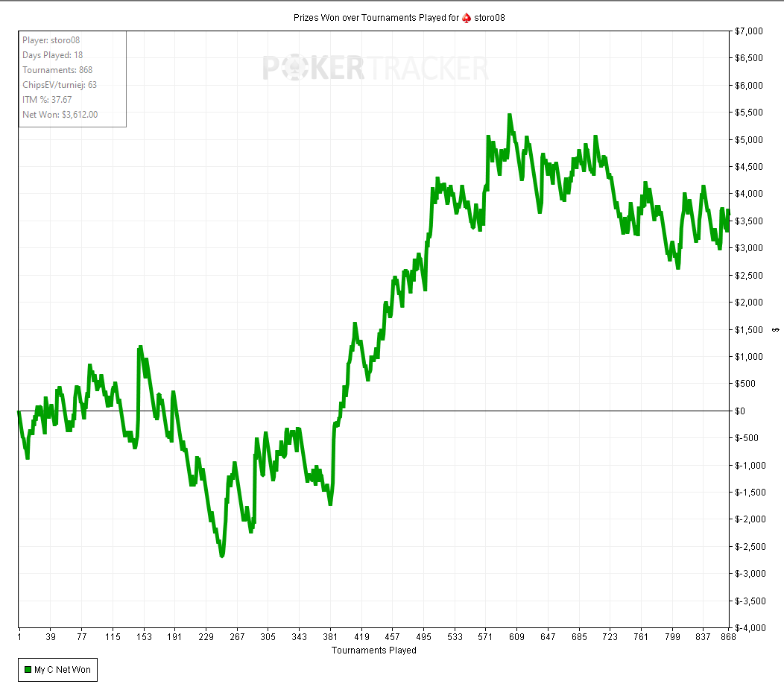Image resolution: width=784 pixels, height=687 pixels.
Task: Click the ITM %: 37.67 stat
Action: [47, 100]
